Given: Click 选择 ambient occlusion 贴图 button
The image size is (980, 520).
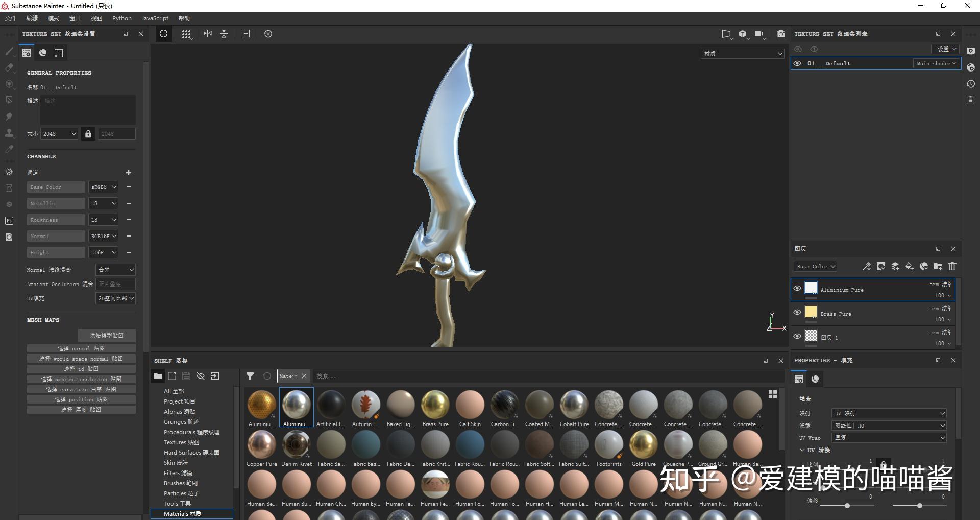Looking at the screenshot, I should [81, 379].
